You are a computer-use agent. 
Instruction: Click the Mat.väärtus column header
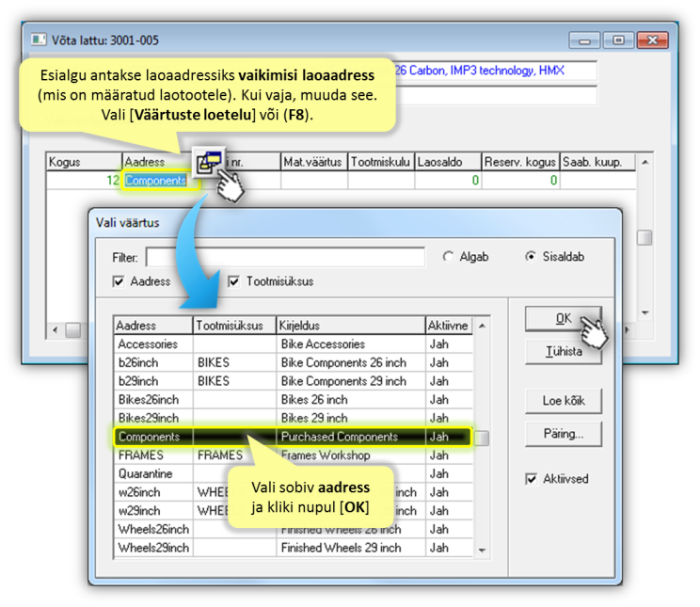(x=314, y=162)
